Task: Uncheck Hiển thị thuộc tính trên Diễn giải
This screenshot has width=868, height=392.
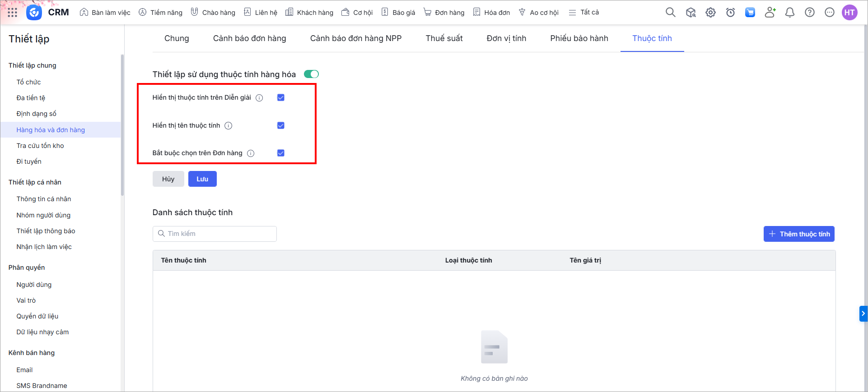Action: click(x=280, y=97)
